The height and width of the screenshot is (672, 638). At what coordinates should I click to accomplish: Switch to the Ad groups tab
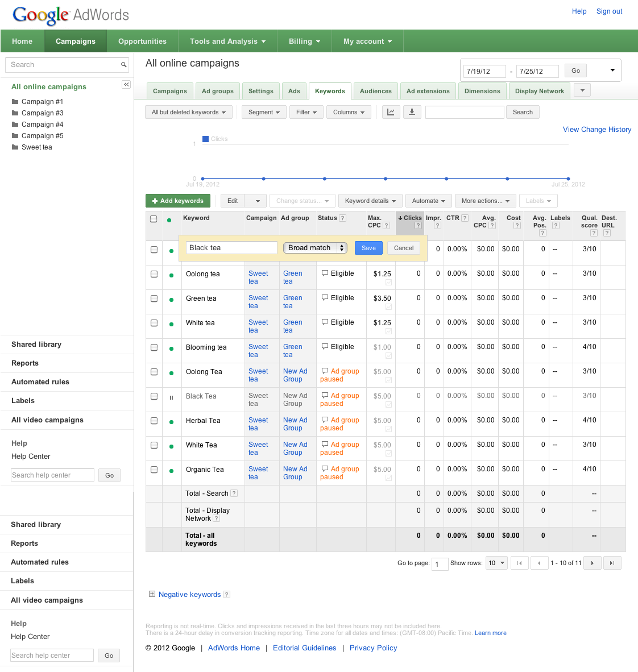point(218,91)
